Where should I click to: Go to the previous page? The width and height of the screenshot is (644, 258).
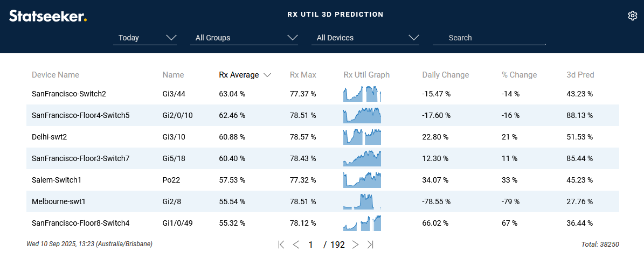[x=296, y=245]
